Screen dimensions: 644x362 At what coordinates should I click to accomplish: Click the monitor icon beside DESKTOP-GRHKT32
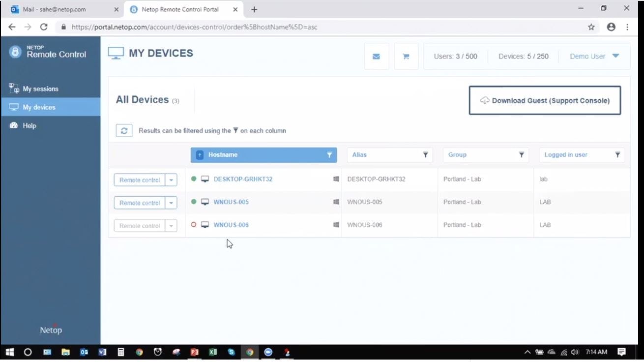tap(205, 179)
